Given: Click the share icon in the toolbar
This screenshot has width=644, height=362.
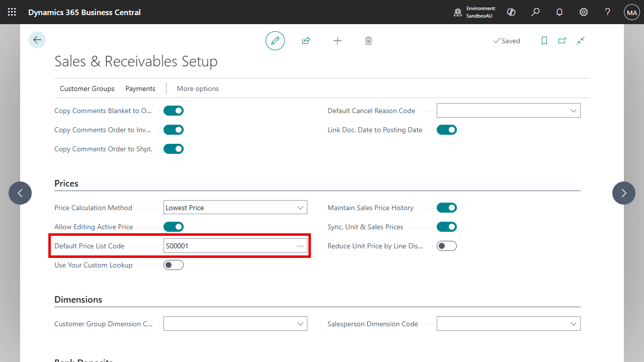Looking at the screenshot, I should (306, 41).
